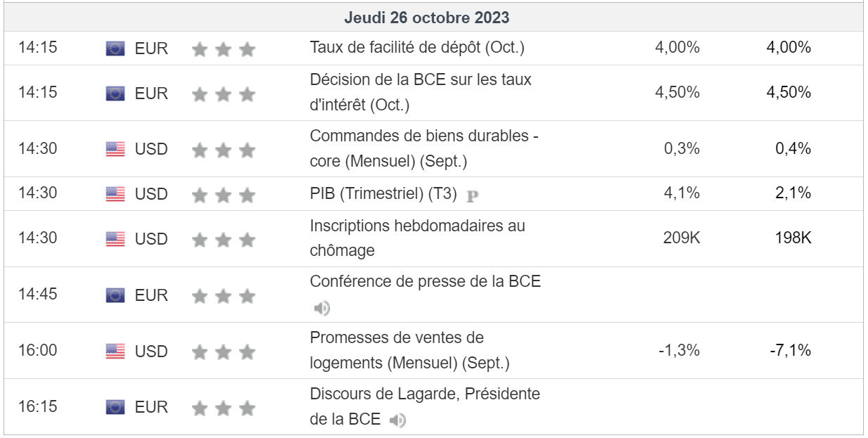Click the EU flag in the Discours de Lagarde row
The width and height of the screenshot is (868, 438).
pyautogui.click(x=115, y=407)
